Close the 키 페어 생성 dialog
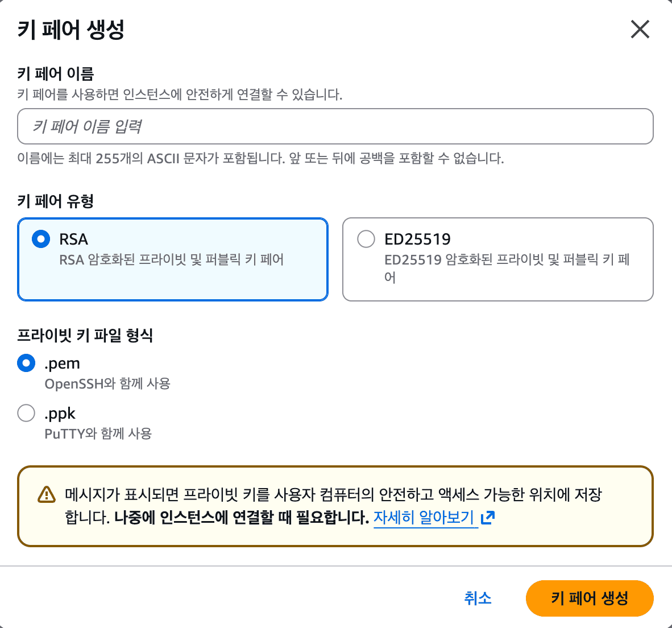 tap(640, 30)
